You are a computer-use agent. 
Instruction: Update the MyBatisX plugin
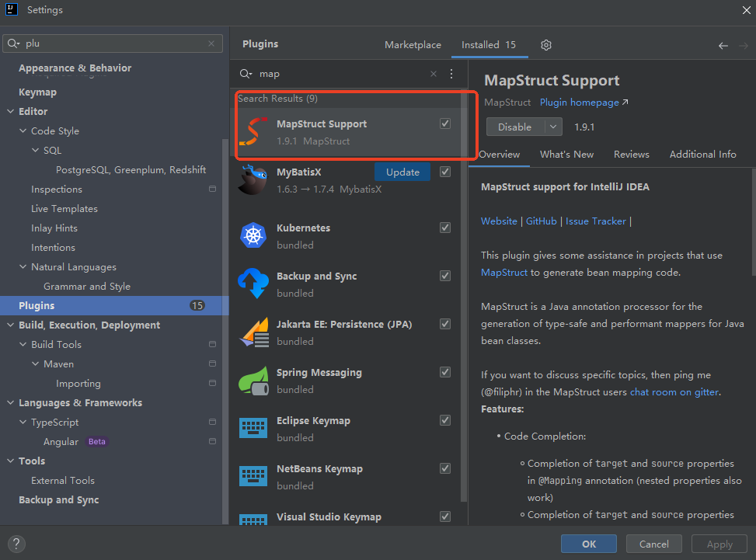402,172
